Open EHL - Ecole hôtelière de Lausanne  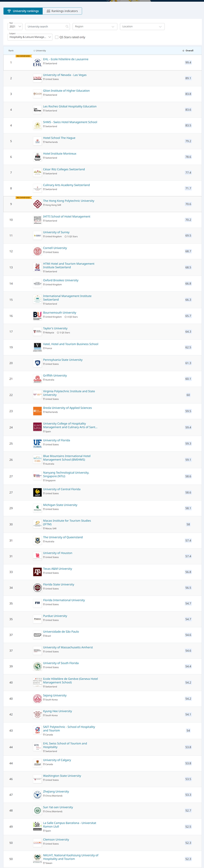(x=66, y=59)
